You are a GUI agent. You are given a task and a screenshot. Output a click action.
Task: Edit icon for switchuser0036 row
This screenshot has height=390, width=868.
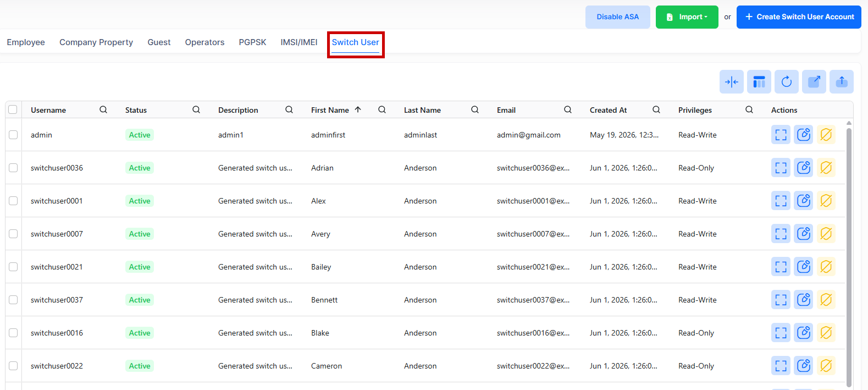(x=804, y=168)
